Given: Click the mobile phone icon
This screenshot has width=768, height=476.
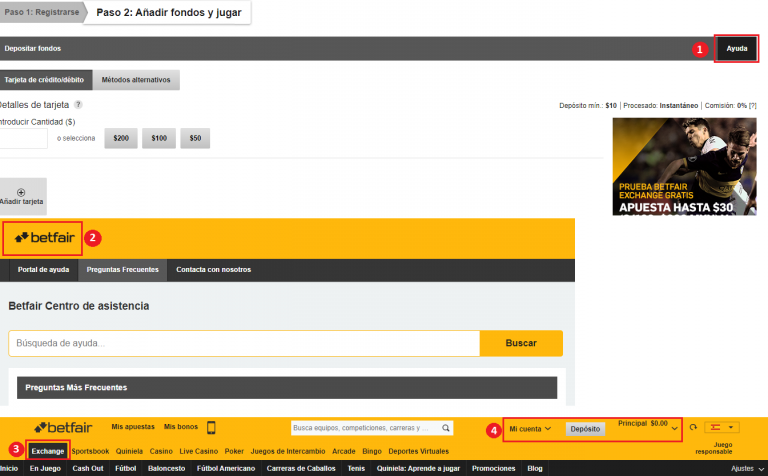Looking at the screenshot, I should click(x=211, y=428).
